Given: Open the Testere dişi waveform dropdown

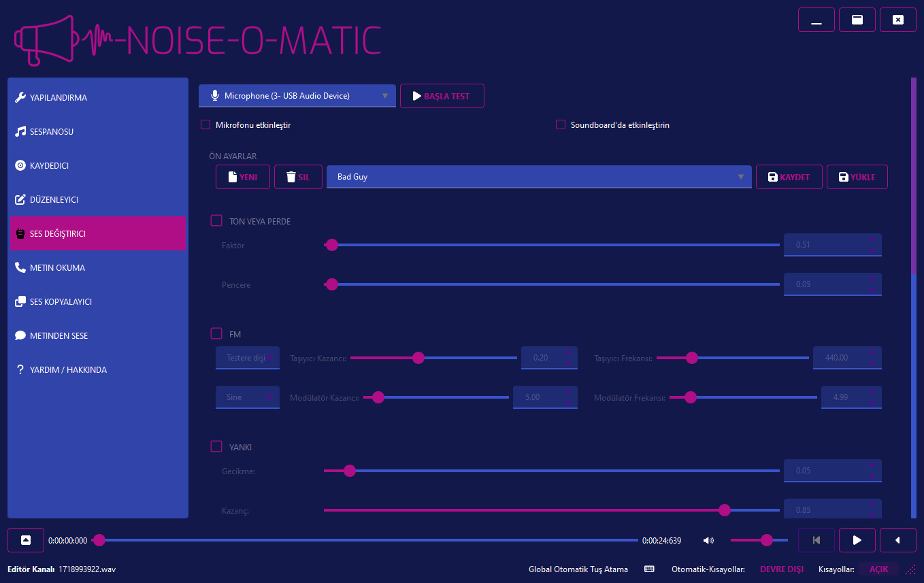Looking at the screenshot, I should tap(247, 358).
